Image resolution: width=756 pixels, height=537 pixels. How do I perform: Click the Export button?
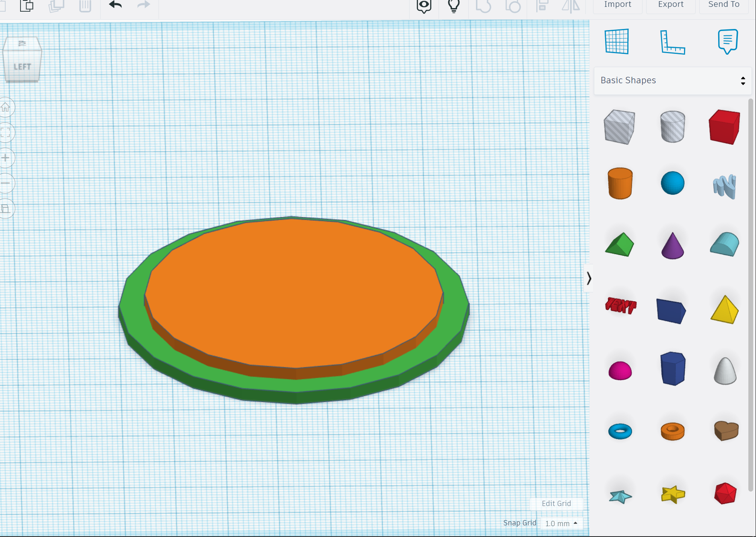click(x=670, y=4)
